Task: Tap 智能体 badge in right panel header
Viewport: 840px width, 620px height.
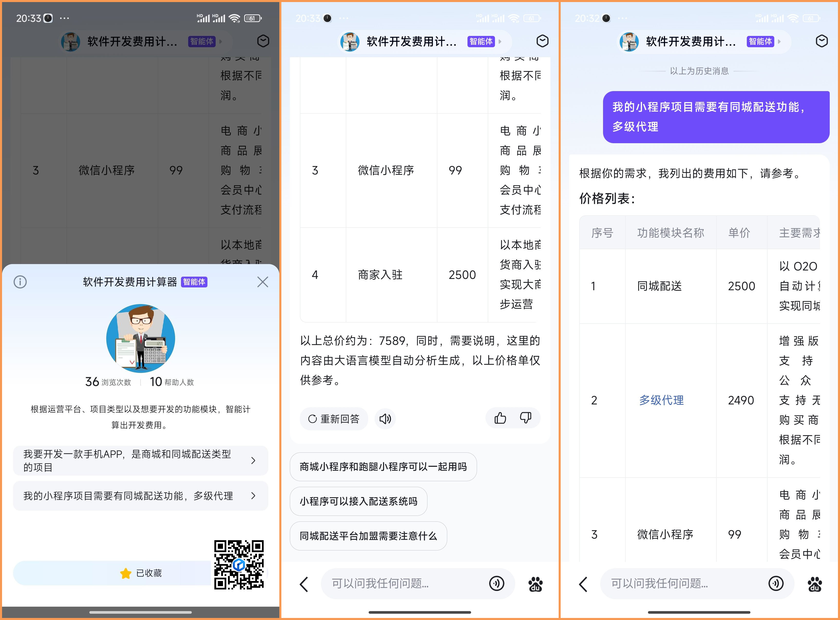Action: click(x=760, y=41)
